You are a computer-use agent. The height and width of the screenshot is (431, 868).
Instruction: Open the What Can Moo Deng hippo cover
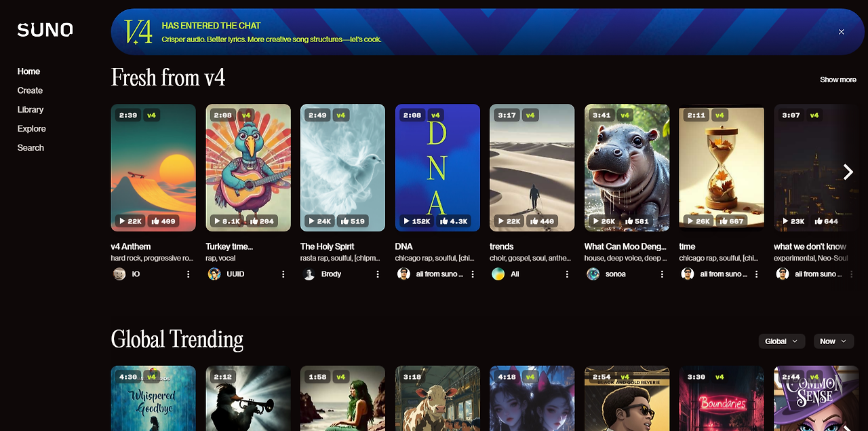(x=627, y=168)
